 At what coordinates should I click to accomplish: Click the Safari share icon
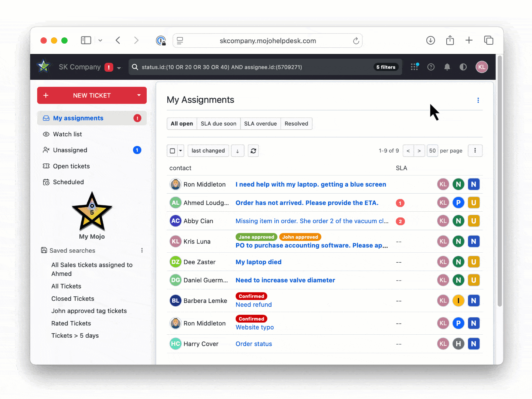click(x=450, y=40)
